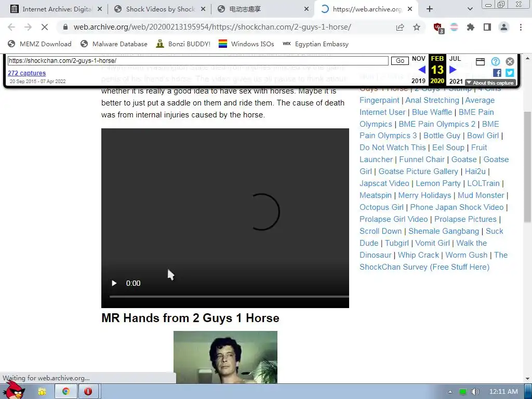Close the currently loading web.archive.org tab
The image size is (532, 399).
(x=410, y=9)
